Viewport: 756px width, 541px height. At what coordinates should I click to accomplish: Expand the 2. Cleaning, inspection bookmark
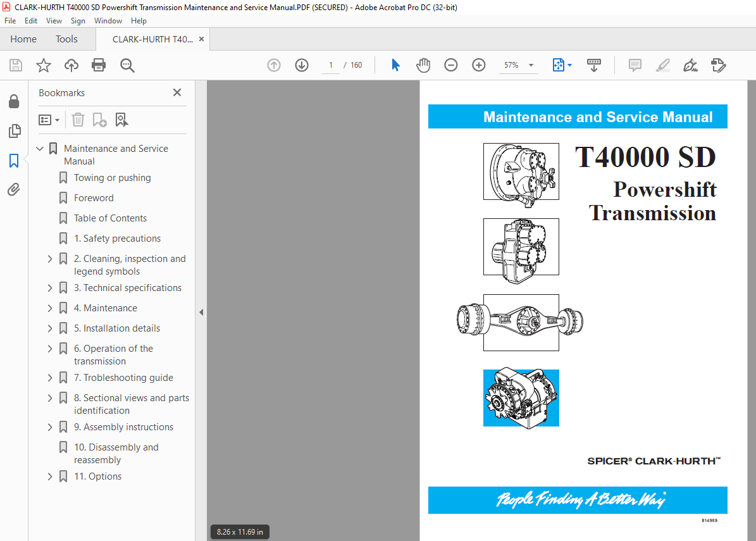50,259
